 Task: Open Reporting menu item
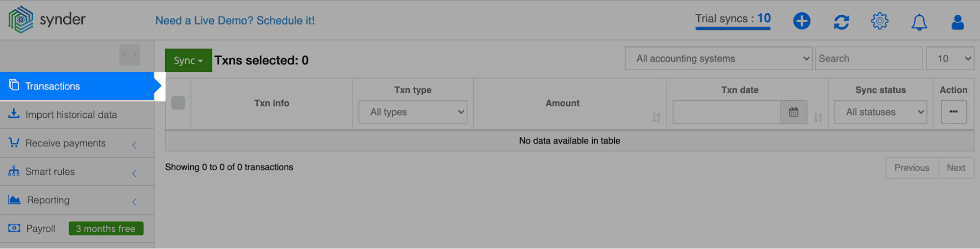click(x=77, y=200)
